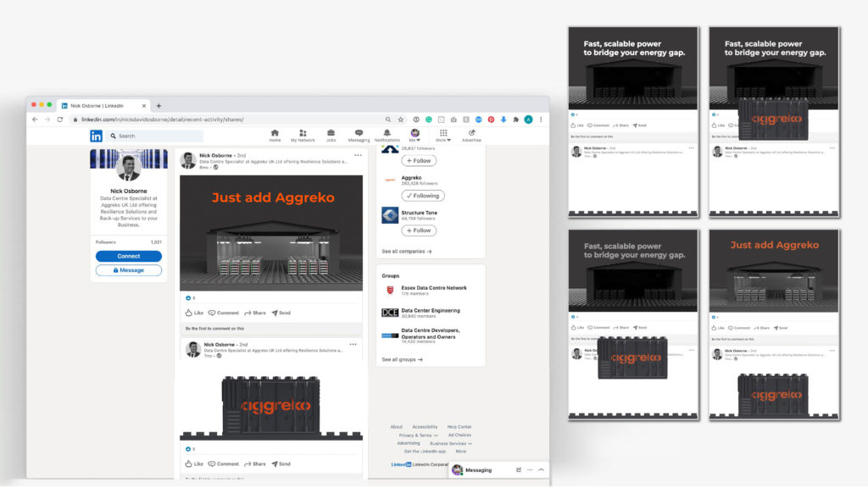Go to Home in the LinkedIn navbar
This screenshot has height=488, width=868.
(x=275, y=136)
